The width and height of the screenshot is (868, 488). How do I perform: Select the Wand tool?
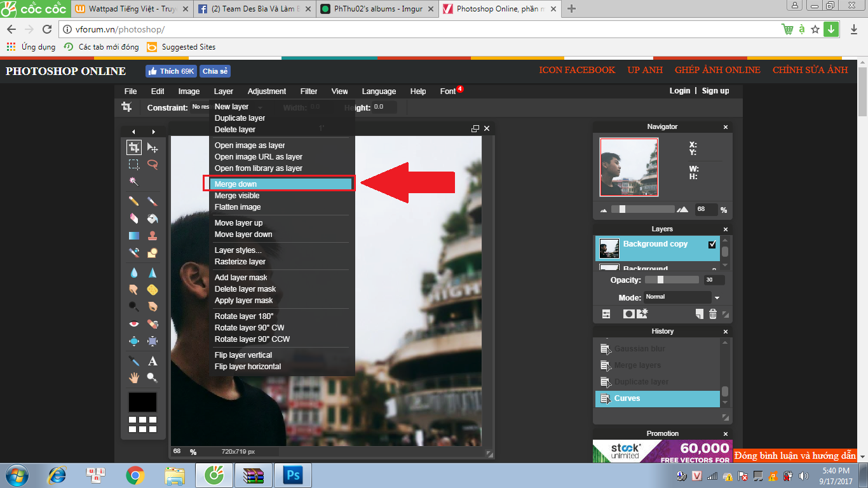[134, 181]
